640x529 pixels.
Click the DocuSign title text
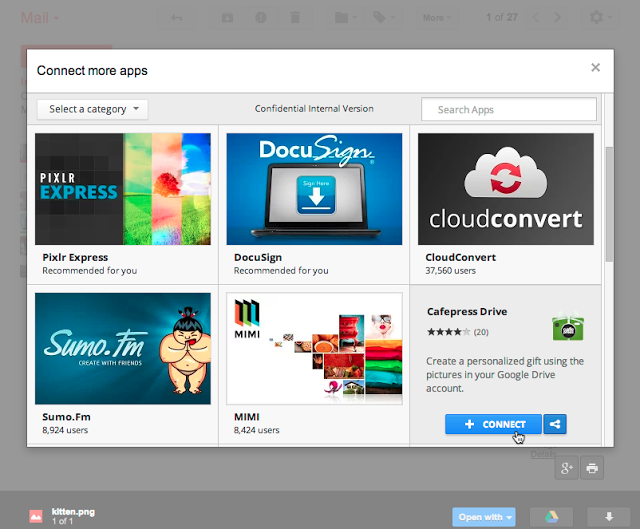258,258
